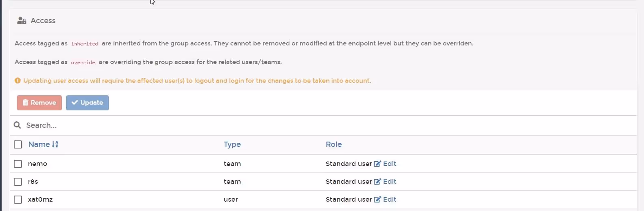This screenshot has height=211, width=644.
Task: Sort the table by Type column
Action: pos(232,144)
